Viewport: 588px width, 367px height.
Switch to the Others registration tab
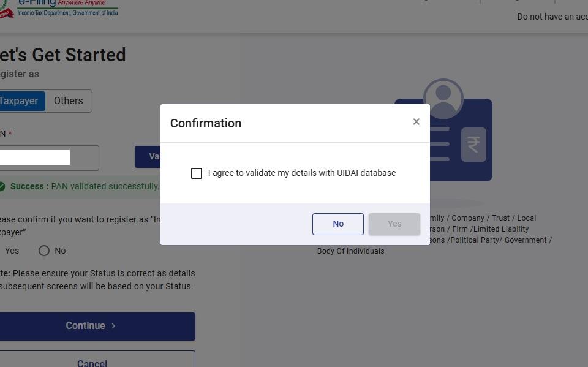tap(68, 101)
